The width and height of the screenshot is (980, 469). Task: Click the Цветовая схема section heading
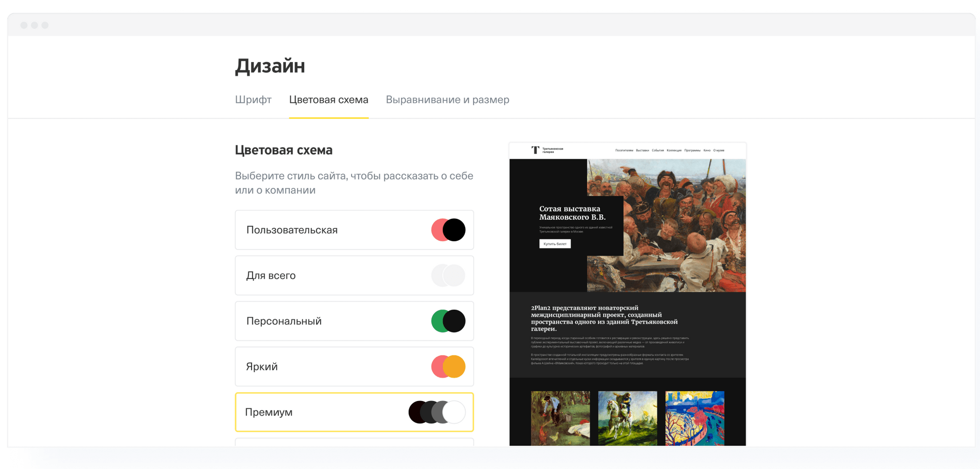tap(284, 150)
